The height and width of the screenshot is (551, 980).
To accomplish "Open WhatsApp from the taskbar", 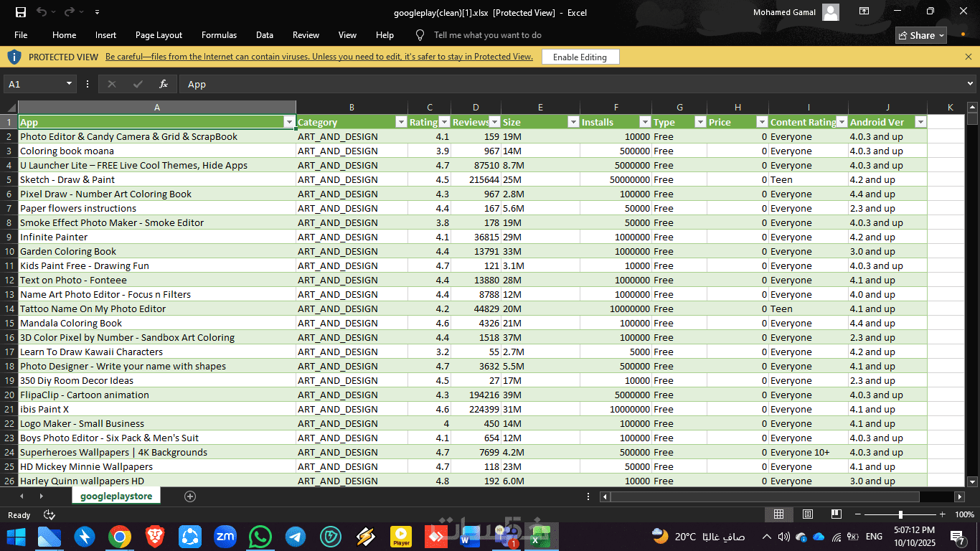I will (x=260, y=536).
